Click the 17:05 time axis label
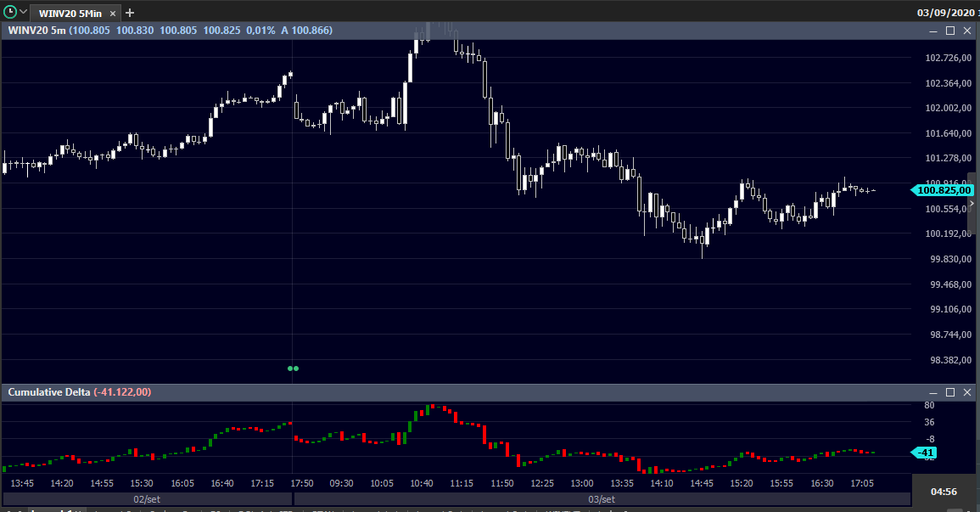980x512 pixels. [862, 483]
